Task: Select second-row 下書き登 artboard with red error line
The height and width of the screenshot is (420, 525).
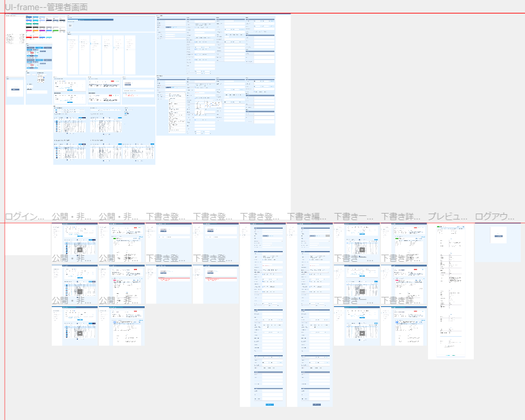Action: coord(168,283)
